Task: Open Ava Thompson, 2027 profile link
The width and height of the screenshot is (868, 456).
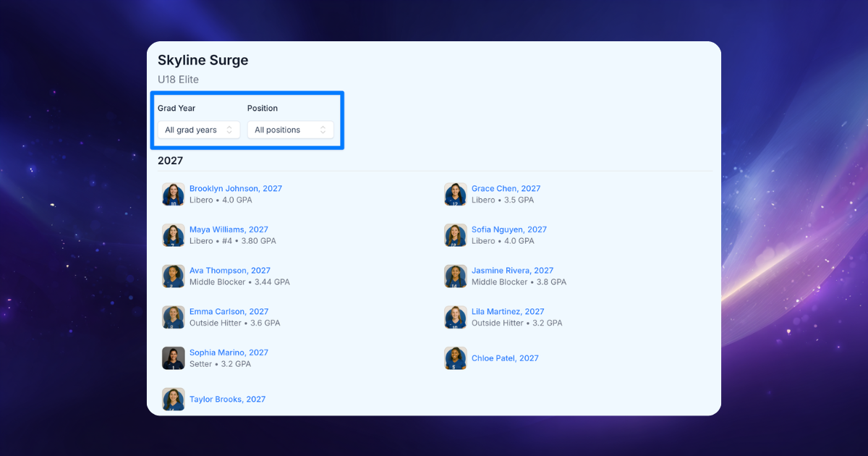Action: pyautogui.click(x=230, y=271)
